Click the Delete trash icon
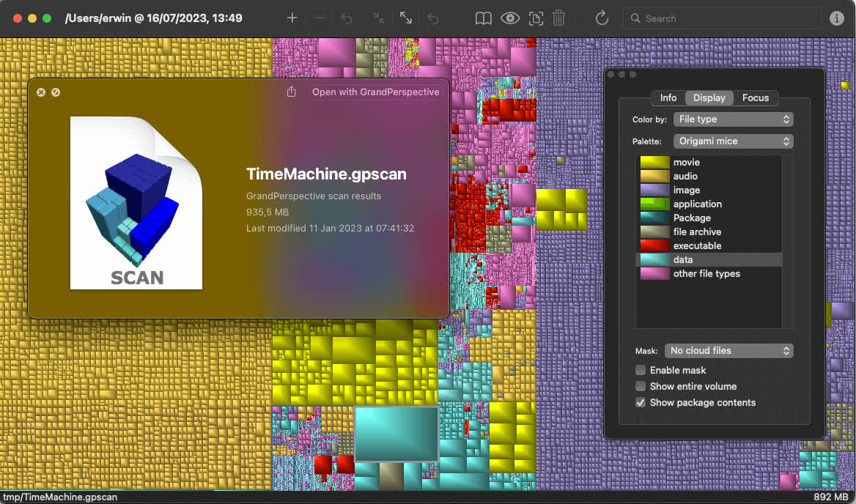The image size is (856, 504). 558,18
